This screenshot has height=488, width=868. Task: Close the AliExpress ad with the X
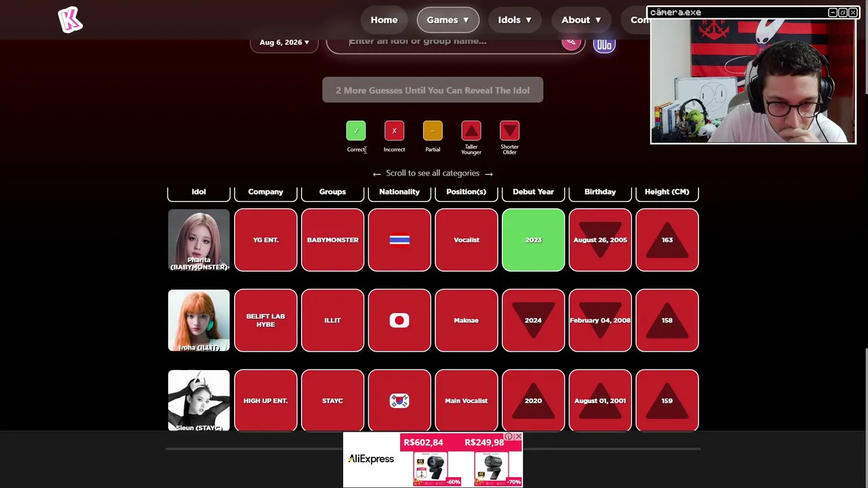518,437
